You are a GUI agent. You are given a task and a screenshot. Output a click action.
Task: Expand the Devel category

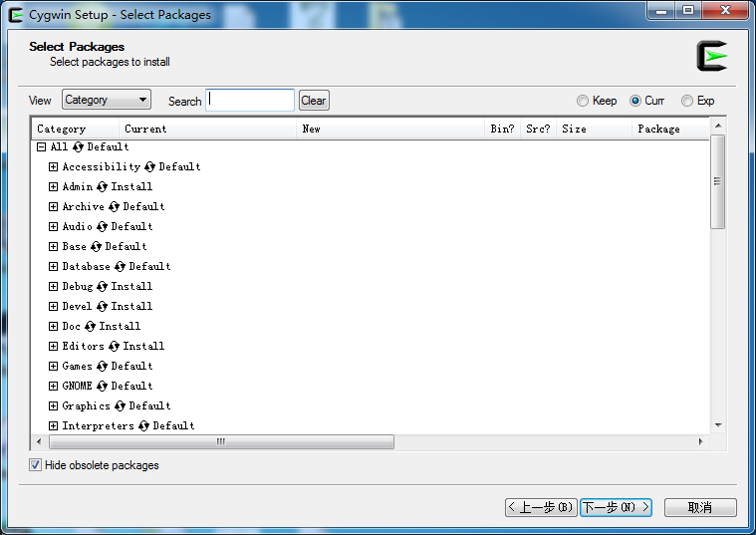[x=53, y=306]
